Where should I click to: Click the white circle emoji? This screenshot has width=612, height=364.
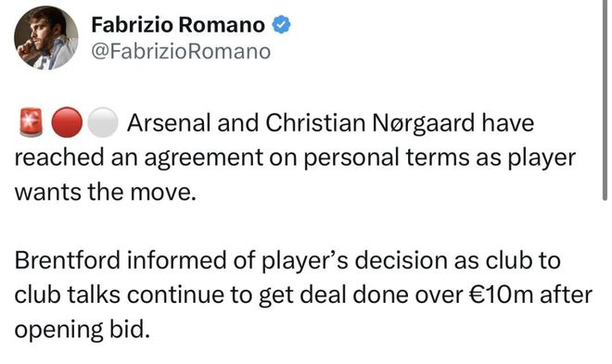(x=102, y=122)
